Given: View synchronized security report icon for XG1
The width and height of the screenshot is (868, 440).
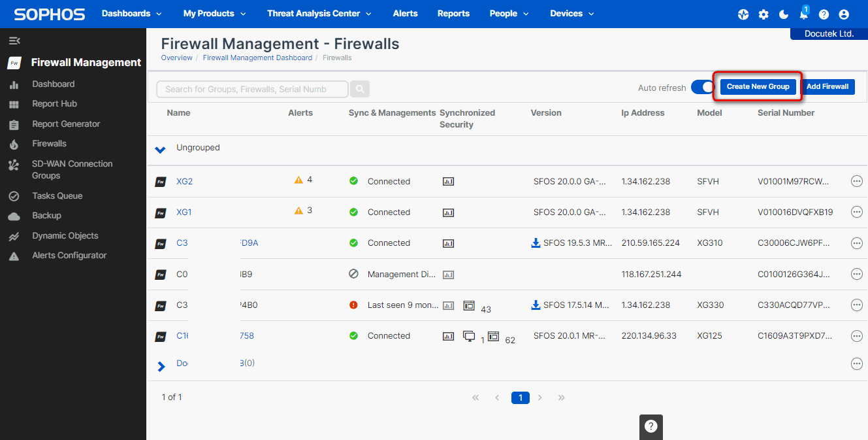Looking at the screenshot, I should 448,212.
